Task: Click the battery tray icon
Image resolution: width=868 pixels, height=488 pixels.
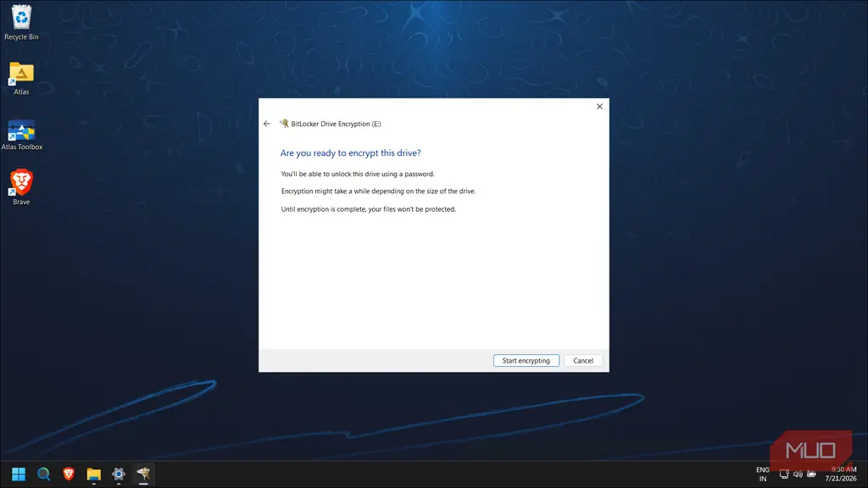Action: 811,474
